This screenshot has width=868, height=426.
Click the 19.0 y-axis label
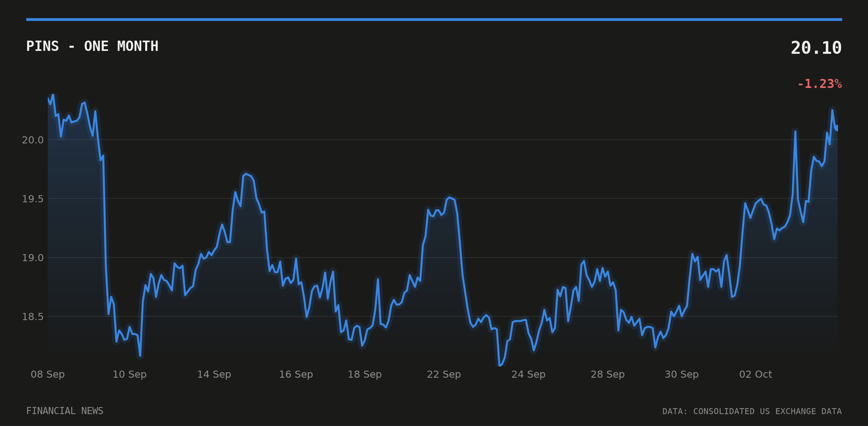pos(33,258)
